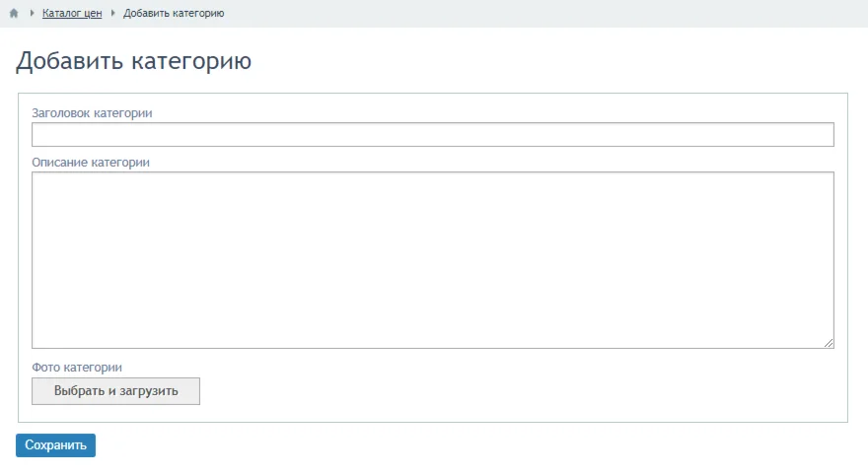Click the home icon in the breadcrumb

[x=14, y=14]
